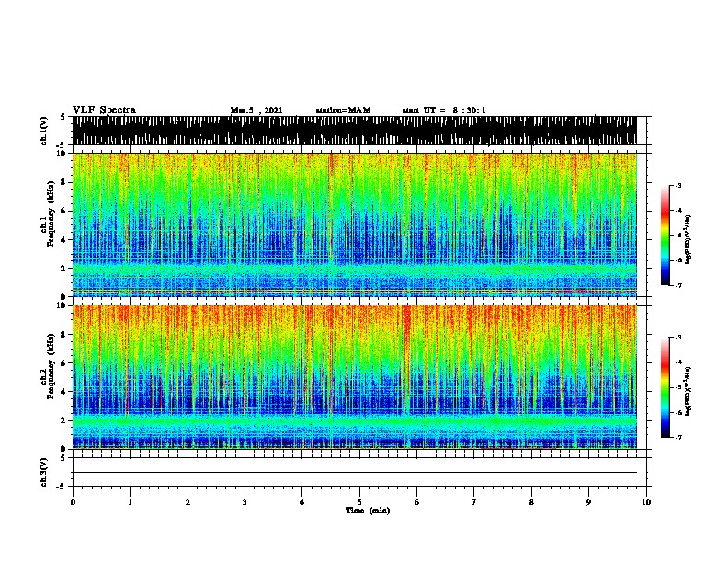Click the "2" minute tick on the time axis

pos(188,502)
